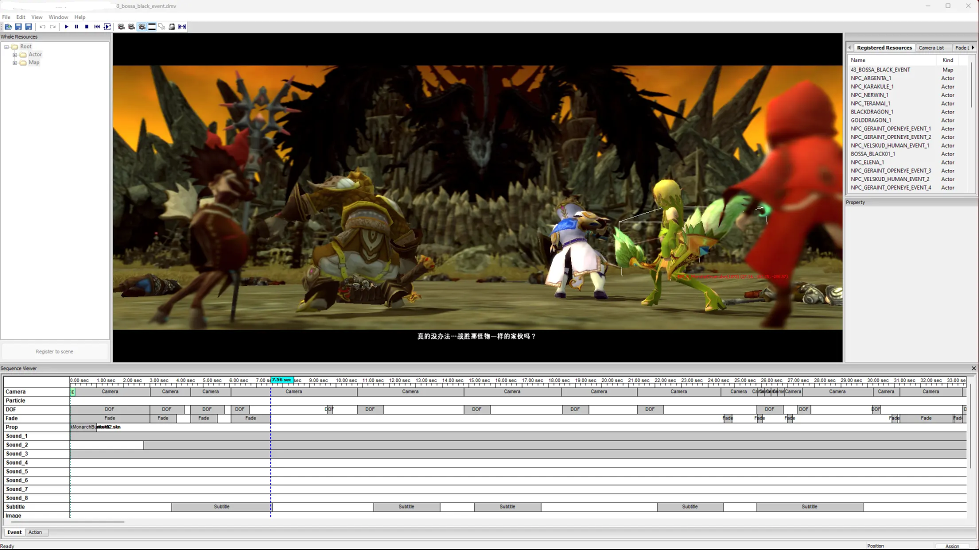The width and height of the screenshot is (980, 550).
Task: Open the Edit menu
Action: 20,17
